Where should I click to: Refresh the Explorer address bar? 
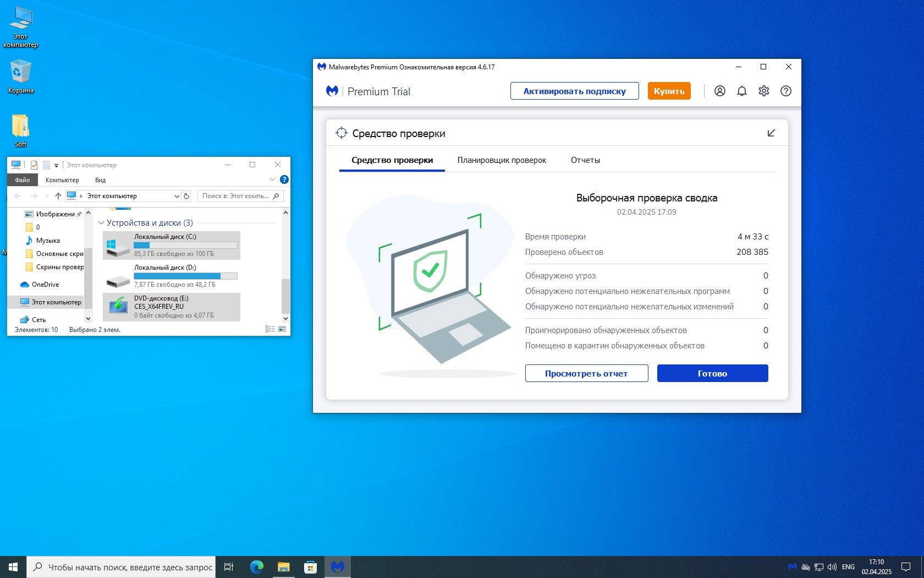click(187, 196)
